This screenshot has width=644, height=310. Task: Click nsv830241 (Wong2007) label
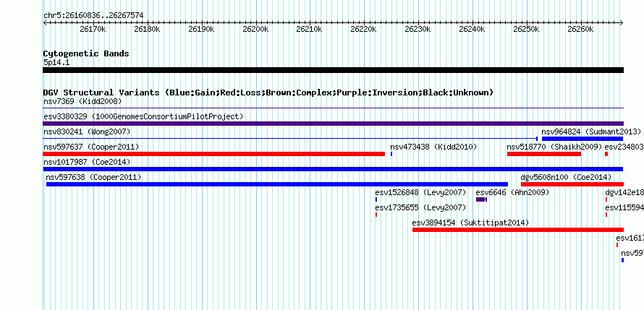click(87, 132)
